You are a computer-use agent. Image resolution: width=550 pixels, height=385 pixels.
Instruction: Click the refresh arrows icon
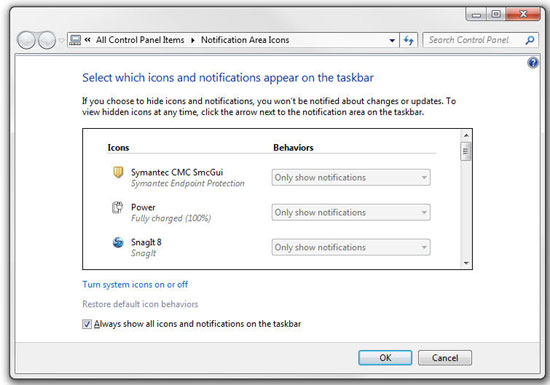pyautogui.click(x=408, y=40)
